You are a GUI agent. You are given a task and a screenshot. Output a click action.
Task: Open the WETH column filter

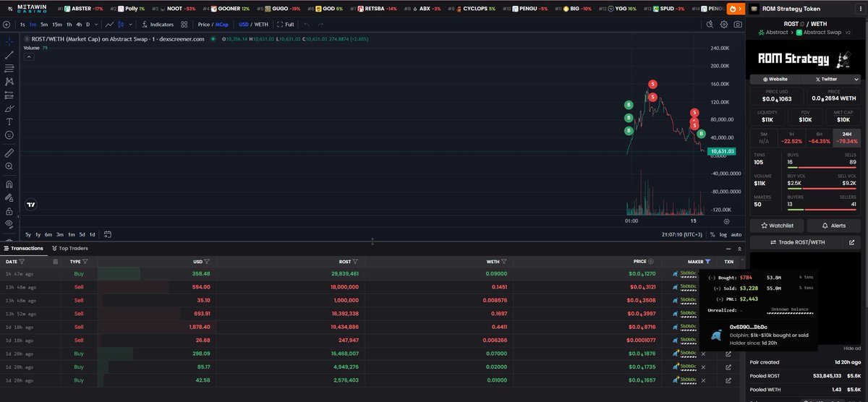pos(503,261)
